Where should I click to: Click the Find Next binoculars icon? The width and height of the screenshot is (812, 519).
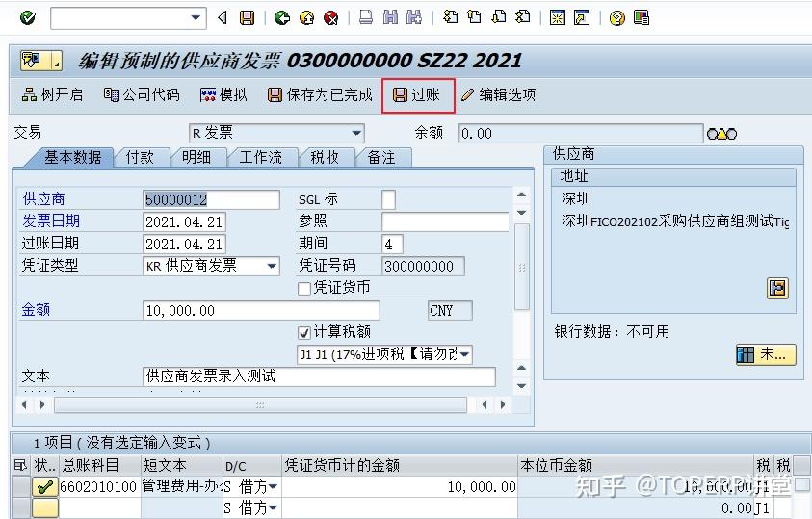(414, 17)
